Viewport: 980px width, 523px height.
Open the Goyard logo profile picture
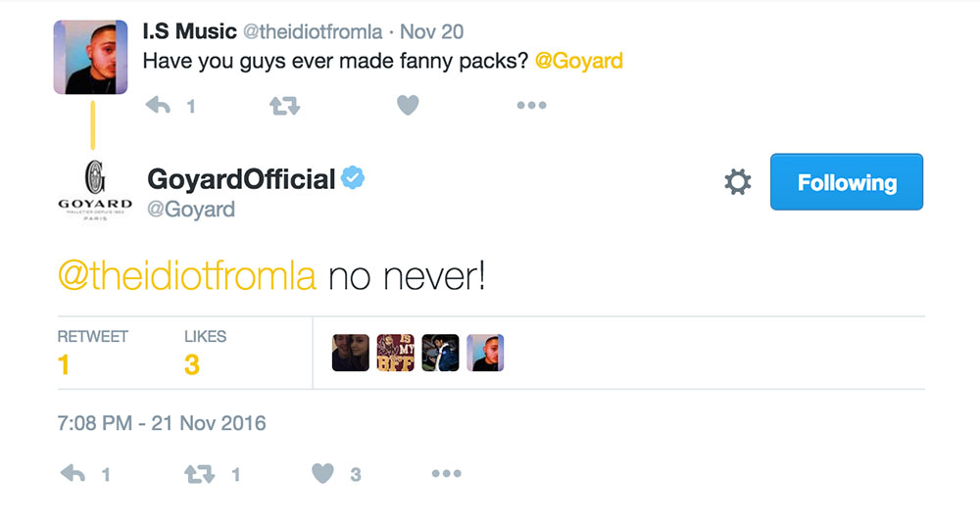point(94,190)
